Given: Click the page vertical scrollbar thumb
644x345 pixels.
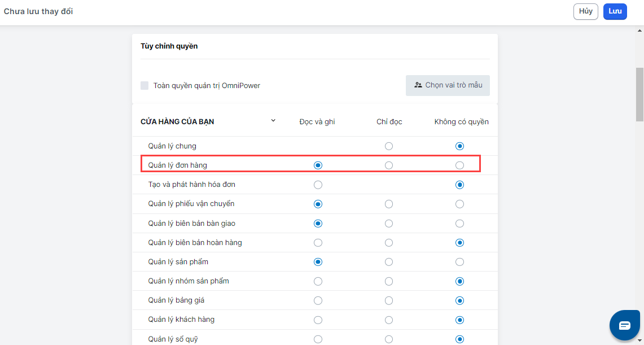Looking at the screenshot, I should click(x=639, y=96).
